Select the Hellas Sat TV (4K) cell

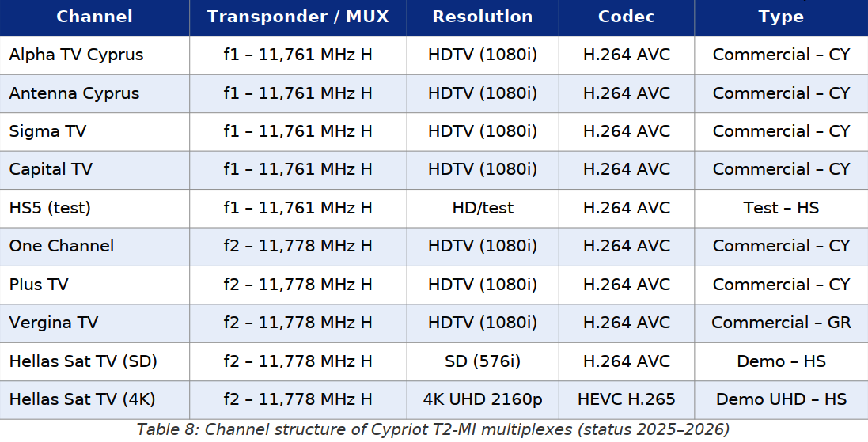click(82, 399)
